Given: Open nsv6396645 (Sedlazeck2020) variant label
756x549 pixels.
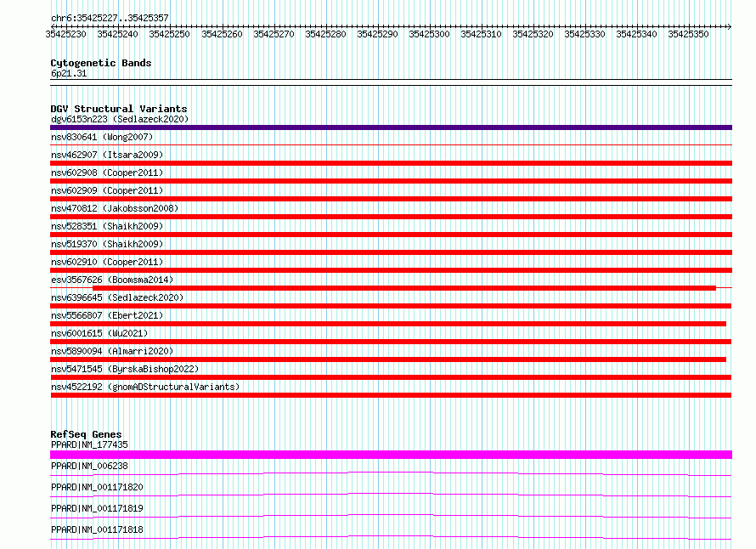Looking at the screenshot, I should coord(117,297).
